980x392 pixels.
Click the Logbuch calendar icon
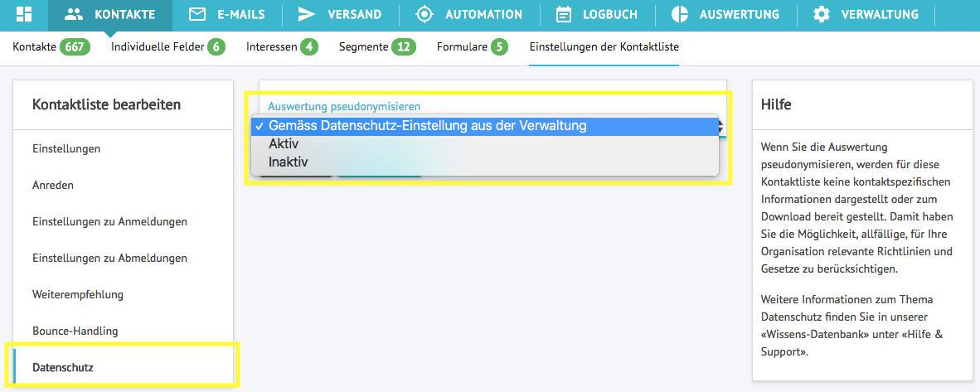tap(564, 14)
